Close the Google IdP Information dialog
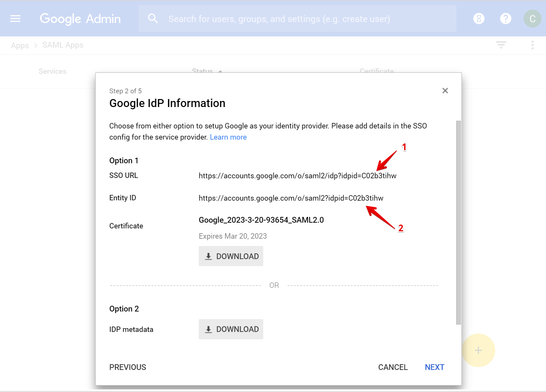546x392 pixels. [445, 91]
